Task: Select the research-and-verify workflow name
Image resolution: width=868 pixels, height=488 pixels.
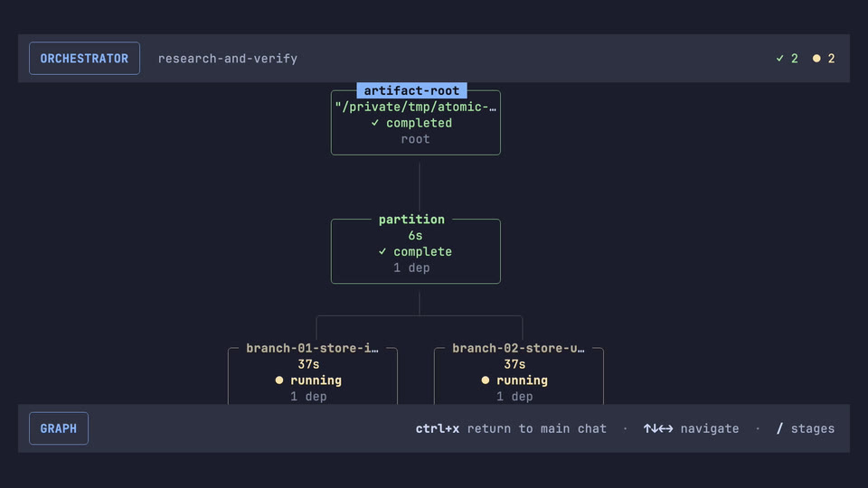Action: (x=228, y=59)
